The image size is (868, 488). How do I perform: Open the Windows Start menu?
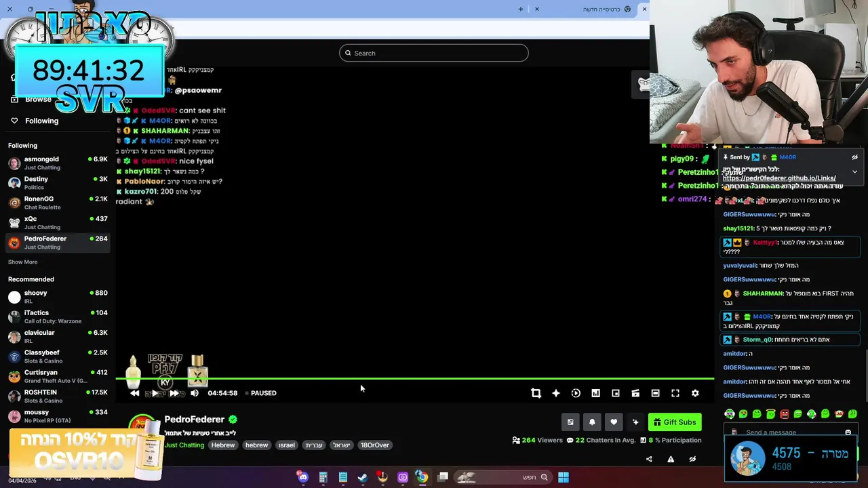(564, 477)
